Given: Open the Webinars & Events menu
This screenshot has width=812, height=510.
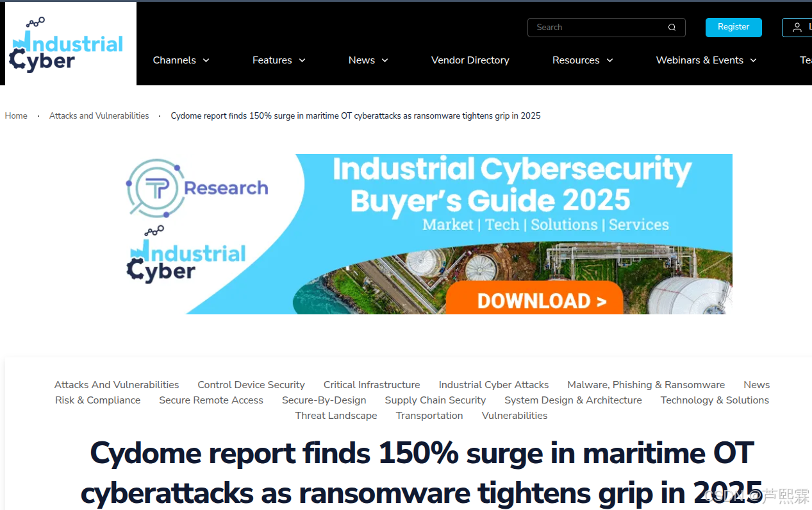Looking at the screenshot, I should coord(700,60).
